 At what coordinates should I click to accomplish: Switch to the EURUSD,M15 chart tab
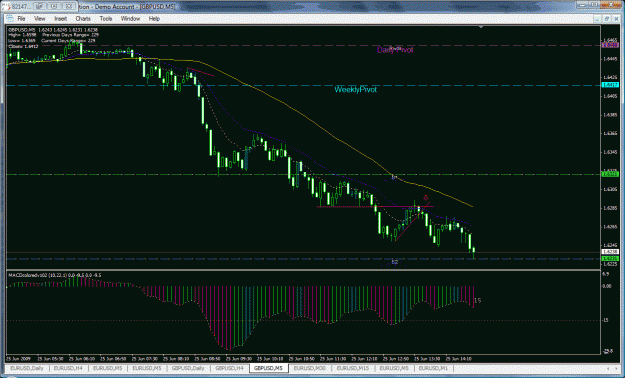(x=352, y=368)
